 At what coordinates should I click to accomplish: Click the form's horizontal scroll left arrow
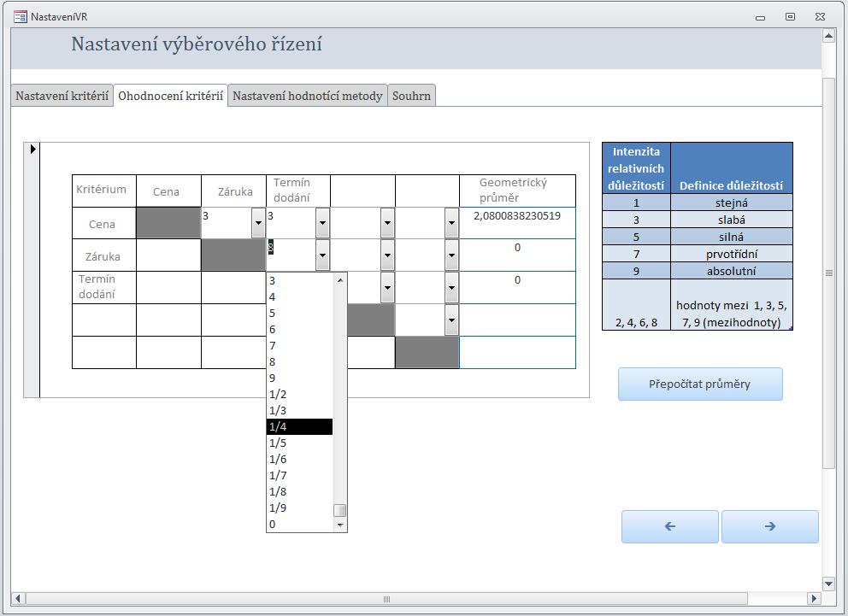pos(18,599)
